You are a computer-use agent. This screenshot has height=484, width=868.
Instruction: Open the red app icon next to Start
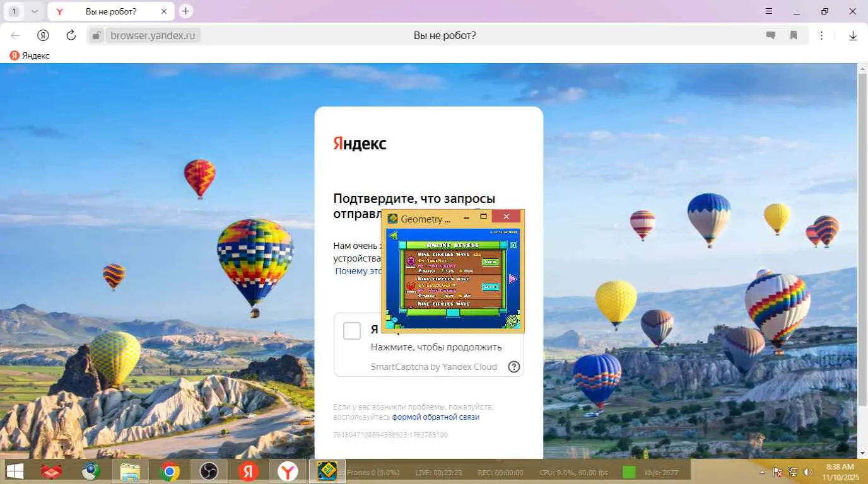[x=51, y=471]
